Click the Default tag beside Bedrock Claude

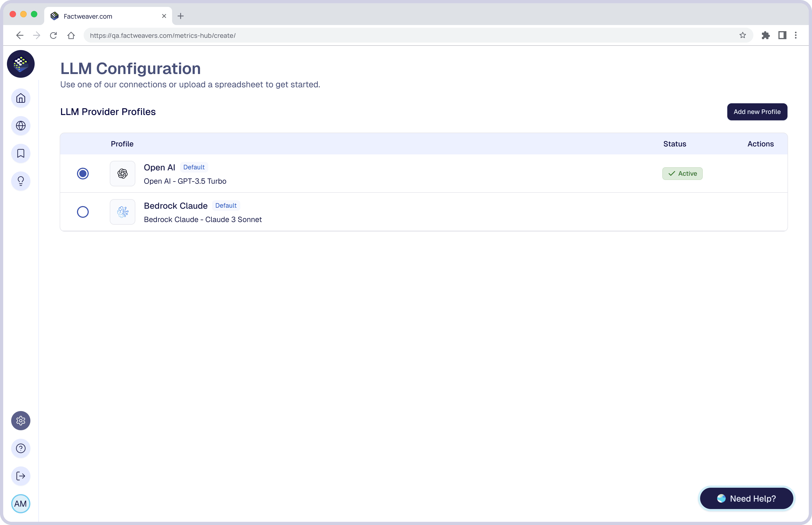[x=226, y=206]
